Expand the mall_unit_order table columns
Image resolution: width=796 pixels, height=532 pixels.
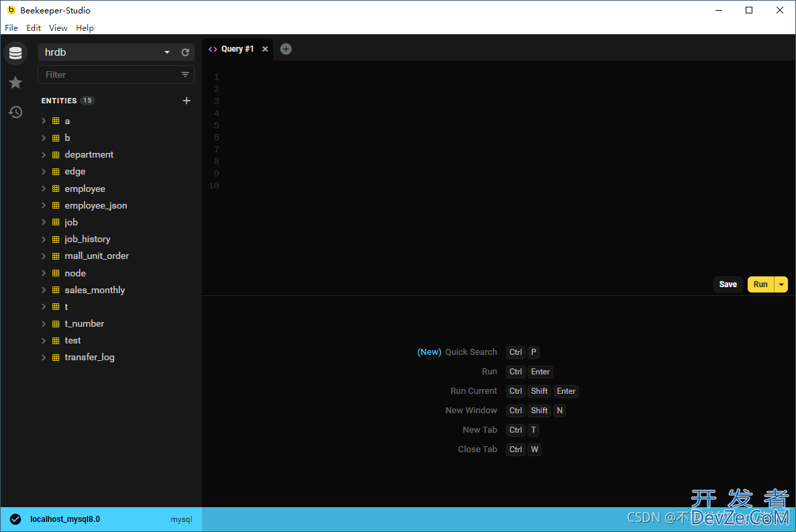(x=44, y=256)
